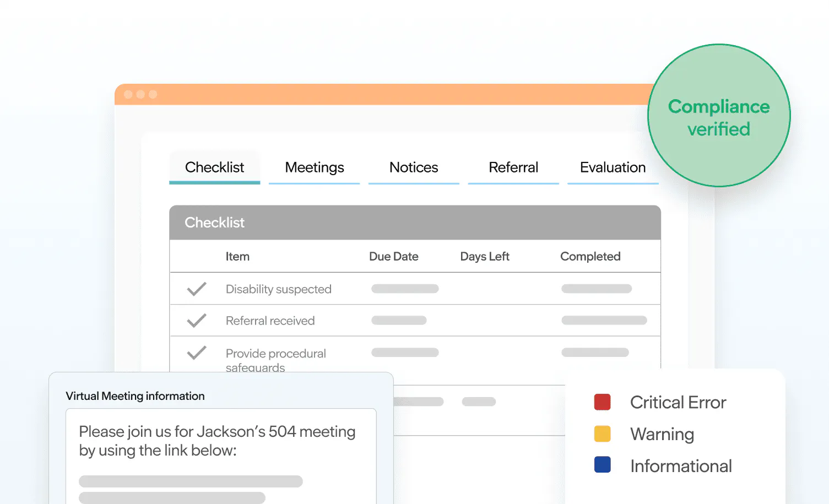Click the Disability suspected checkmark icon
The width and height of the screenshot is (829, 504).
tap(197, 289)
